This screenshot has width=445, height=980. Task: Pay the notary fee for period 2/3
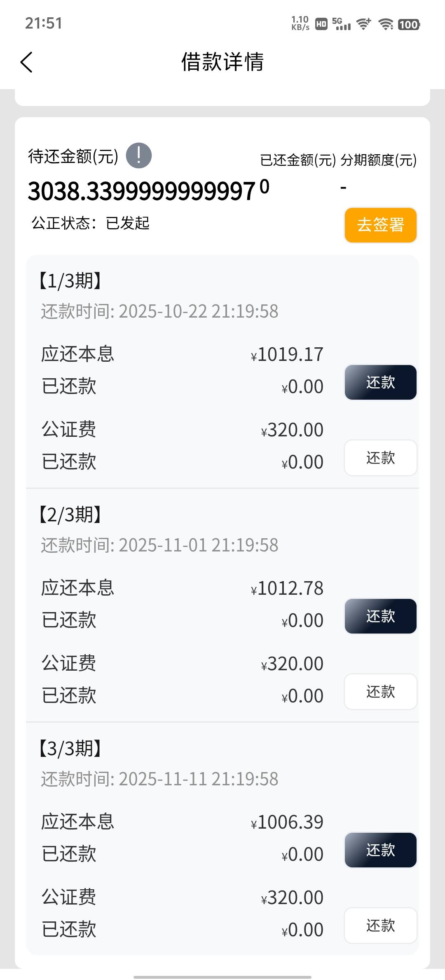click(380, 692)
